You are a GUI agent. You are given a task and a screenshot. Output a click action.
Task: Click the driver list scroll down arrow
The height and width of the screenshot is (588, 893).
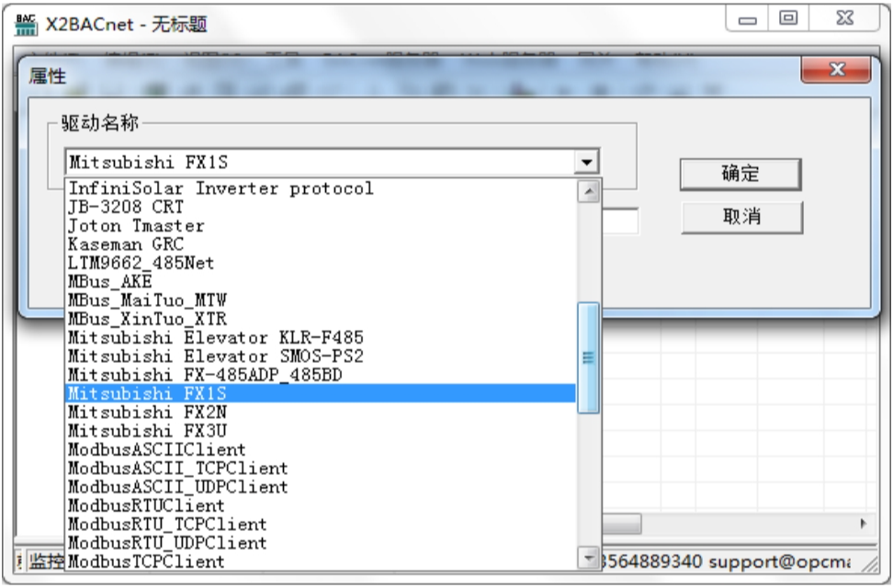pyautogui.click(x=588, y=558)
